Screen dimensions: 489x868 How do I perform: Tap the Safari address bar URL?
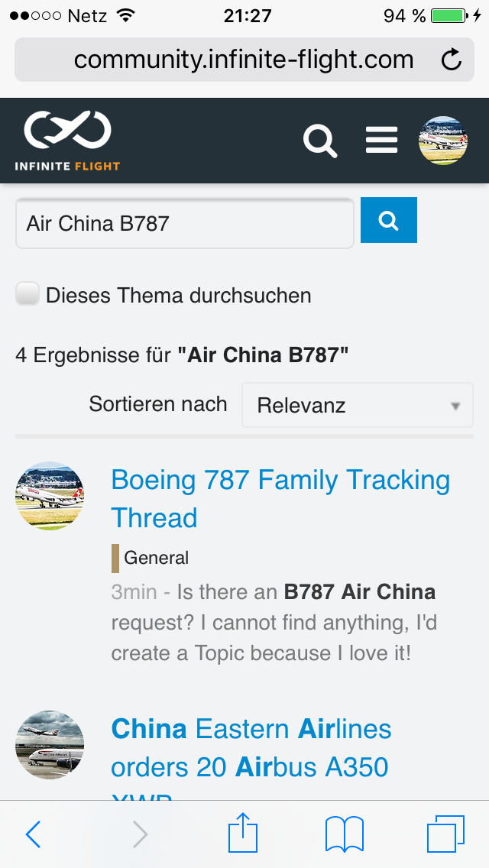click(243, 60)
